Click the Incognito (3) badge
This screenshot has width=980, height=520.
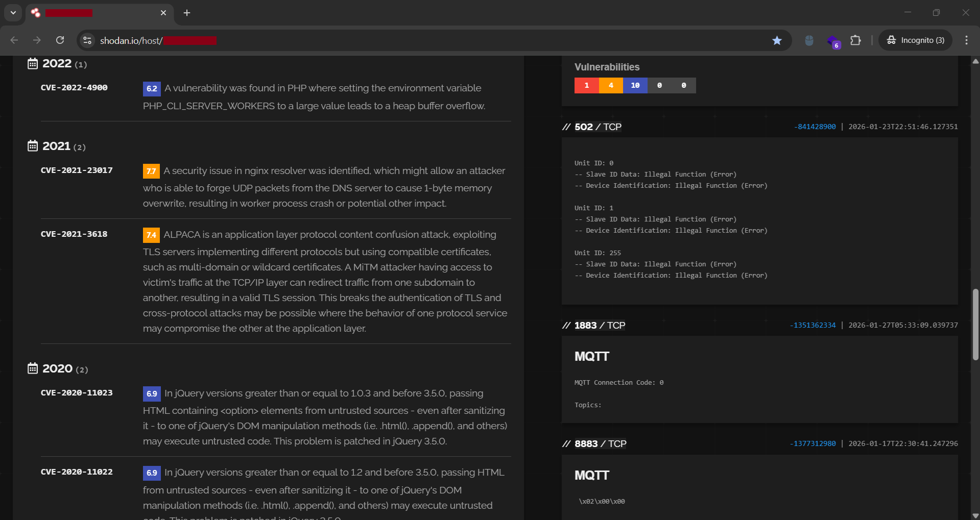click(915, 40)
